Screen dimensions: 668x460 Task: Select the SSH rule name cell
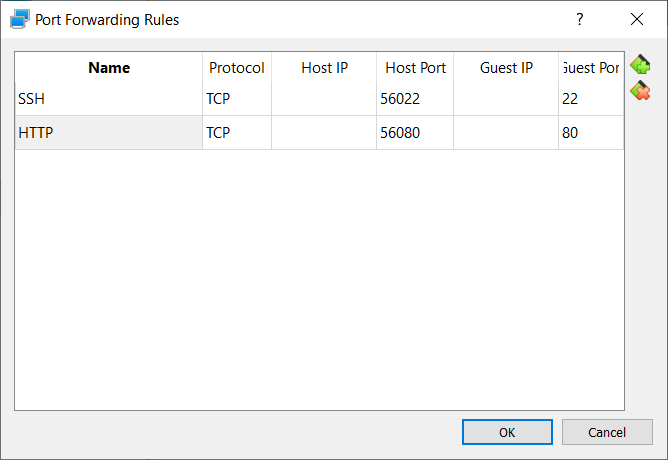click(109, 100)
